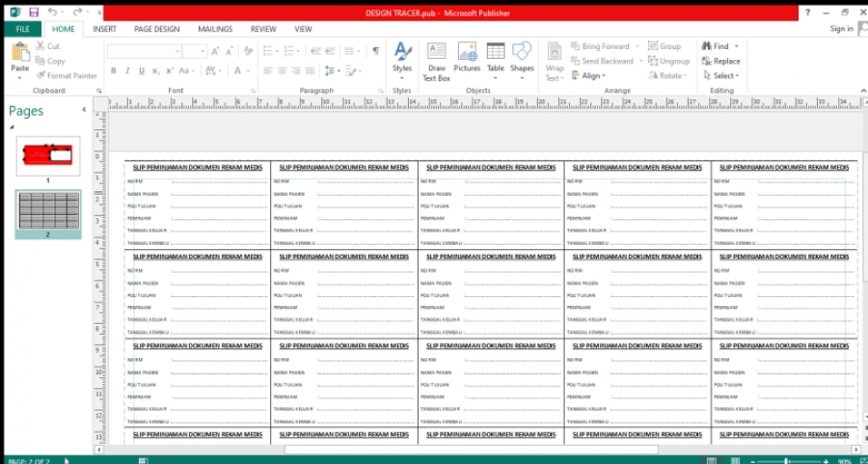Toggle subscript formatting
868x464 pixels.
[156, 70]
